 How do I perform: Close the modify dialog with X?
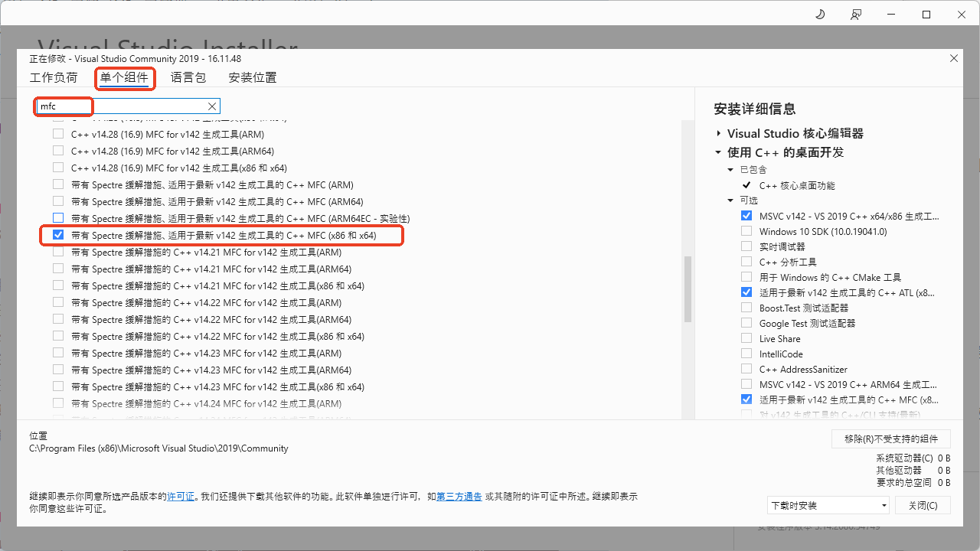(x=954, y=58)
